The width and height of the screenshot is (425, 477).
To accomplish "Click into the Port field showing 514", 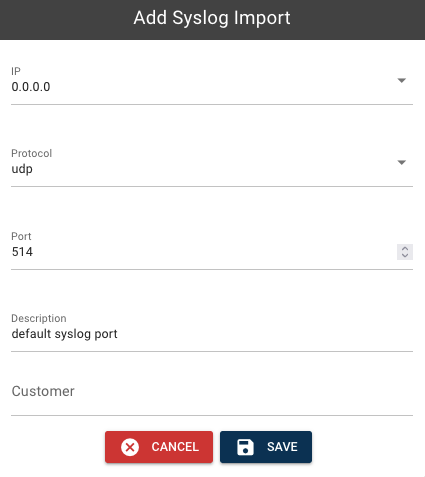I will tap(203, 252).
